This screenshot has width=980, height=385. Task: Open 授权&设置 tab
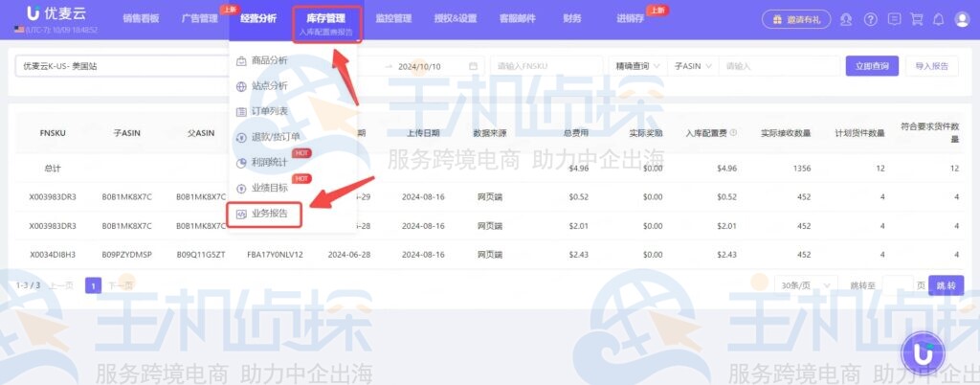(x=456, y=19)
